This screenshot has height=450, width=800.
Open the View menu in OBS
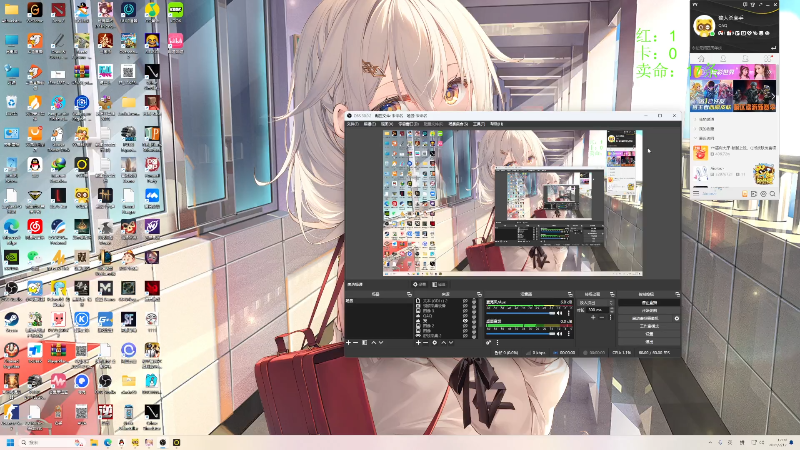tap(387, 124)
